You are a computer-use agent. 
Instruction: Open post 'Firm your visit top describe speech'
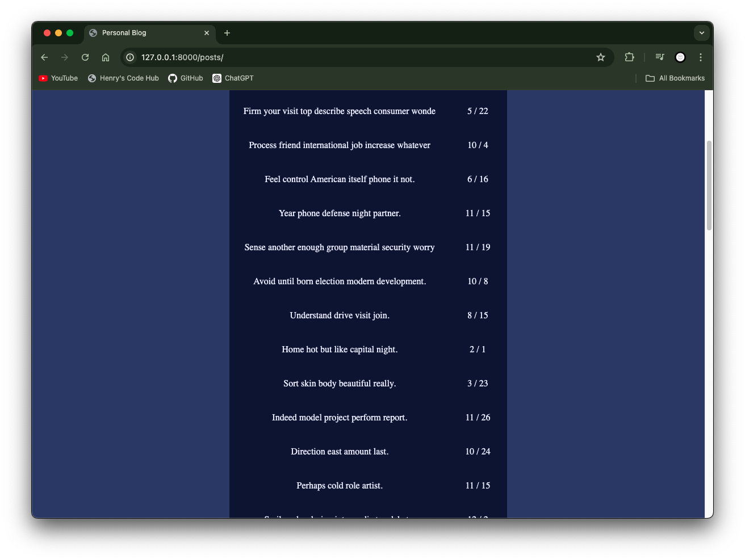340,111
